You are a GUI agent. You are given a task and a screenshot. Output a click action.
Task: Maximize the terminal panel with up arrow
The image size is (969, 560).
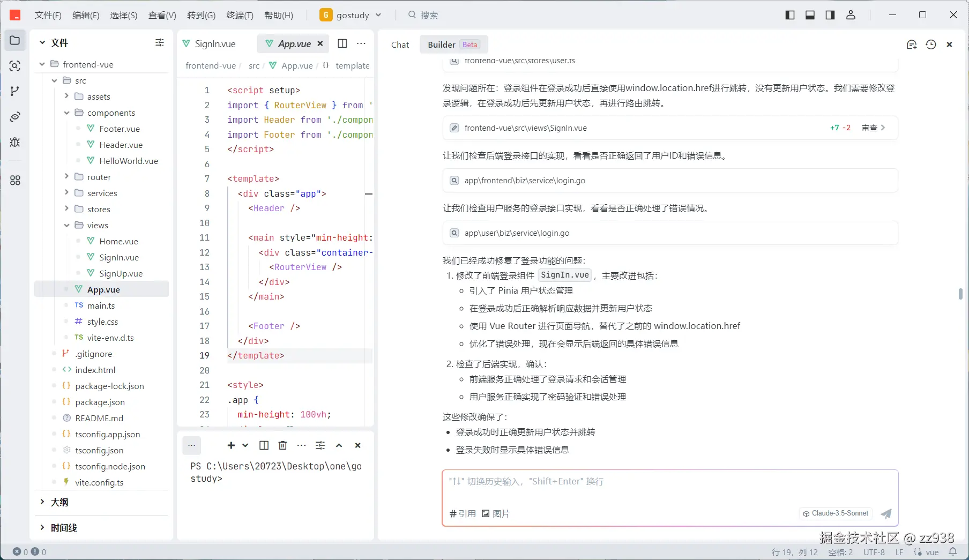point(339,445)
